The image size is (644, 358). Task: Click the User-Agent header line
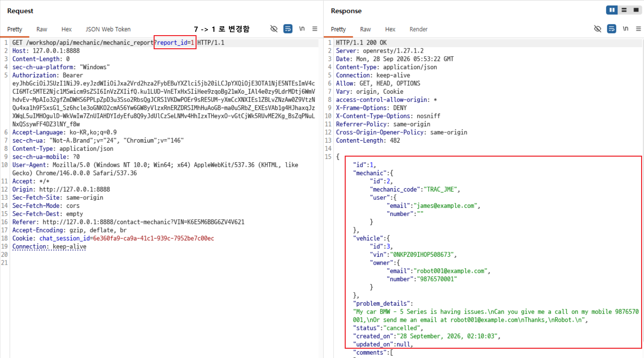click(x=155, y=169)
